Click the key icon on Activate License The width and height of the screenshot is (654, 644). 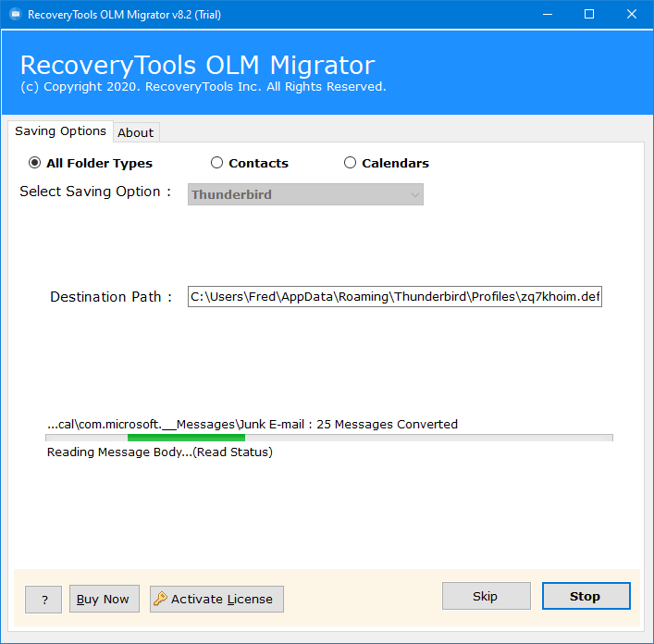tap(160, 599)
